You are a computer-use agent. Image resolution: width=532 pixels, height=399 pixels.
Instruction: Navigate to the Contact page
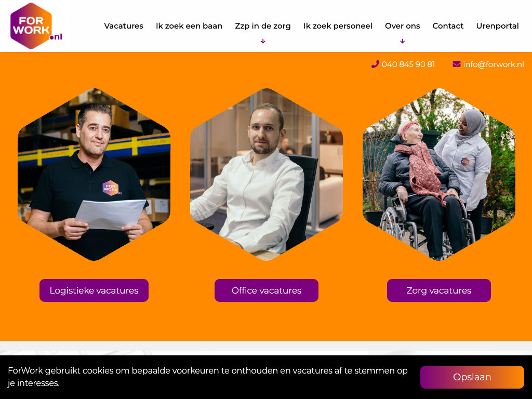click(x=448, y=26)
